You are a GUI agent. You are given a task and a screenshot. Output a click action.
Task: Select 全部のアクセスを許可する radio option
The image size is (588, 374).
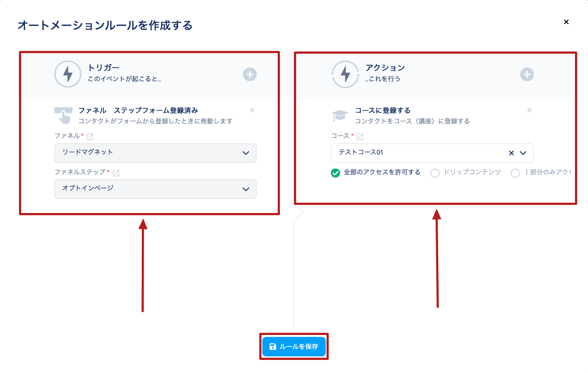coord(335,173)
